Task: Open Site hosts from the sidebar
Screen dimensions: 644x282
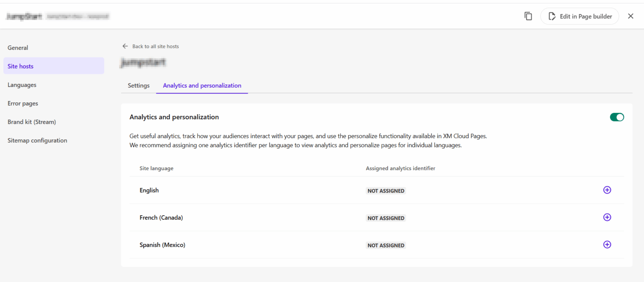Action: pos(20,66)
